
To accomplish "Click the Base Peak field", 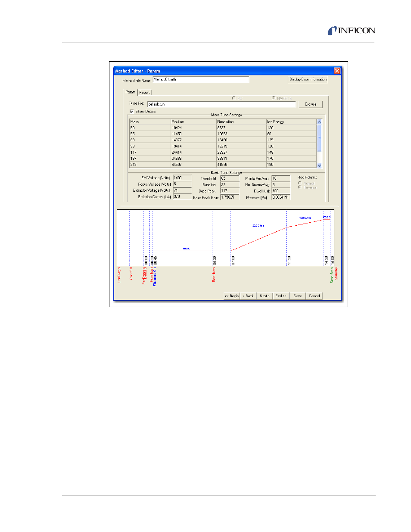I will [x=230, y=191].
